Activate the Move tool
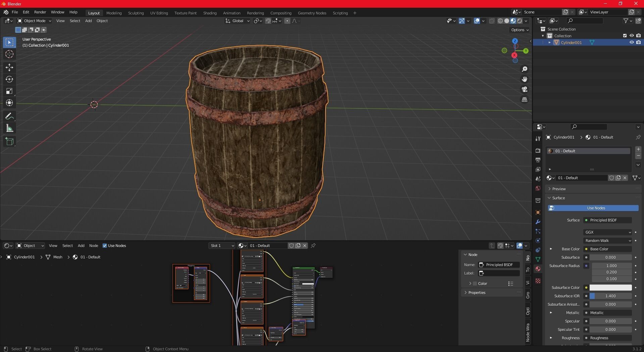The width and height of the screenshot is (644, 352). click(x=9, y=67)
